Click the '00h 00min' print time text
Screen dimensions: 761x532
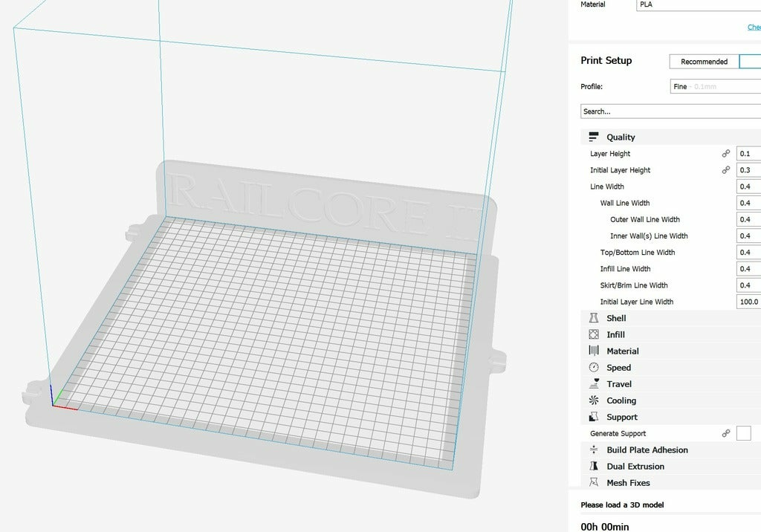pyautogui.click(x=605, y=527)
